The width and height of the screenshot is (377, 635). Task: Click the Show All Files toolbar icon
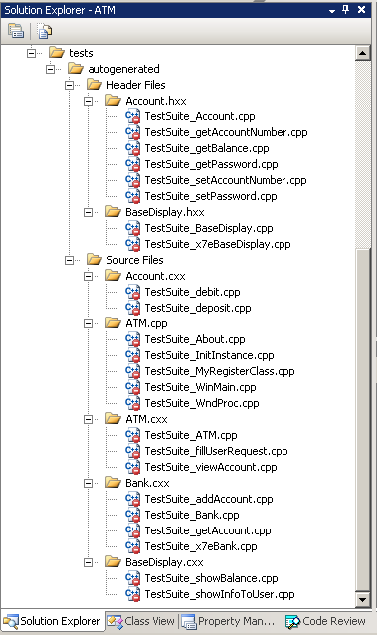click(x=45, y=31)
